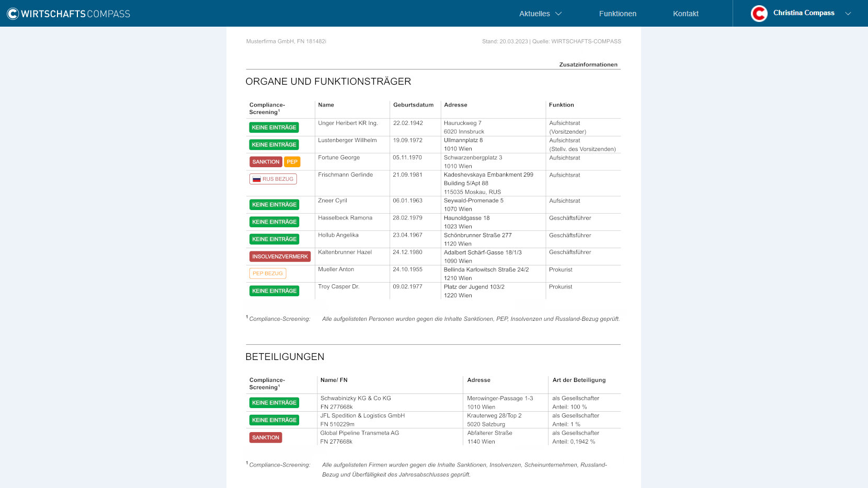Viewport: 868px width, 488px height.
Task: Click address Kadeshevskaya Embankment 299
Action: [x=488, y=175]
